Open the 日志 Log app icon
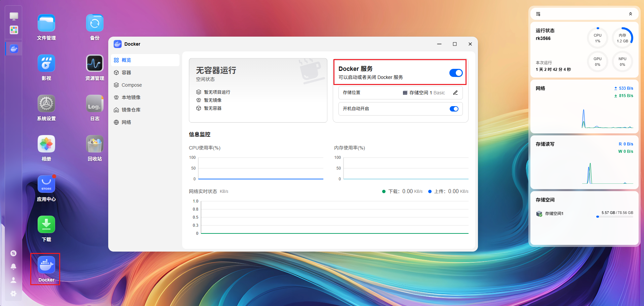Viewport: 644px width, 306px height. [x=95, y=104]
